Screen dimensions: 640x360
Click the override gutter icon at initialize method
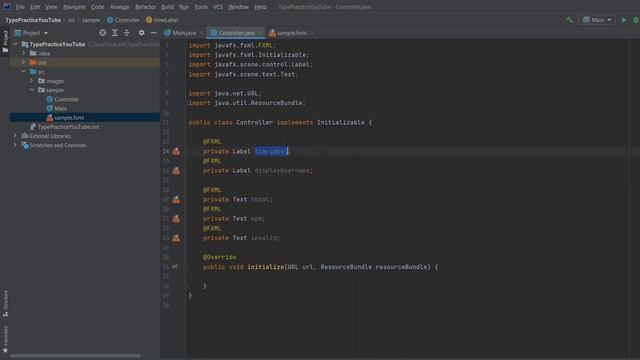[175, 267]
